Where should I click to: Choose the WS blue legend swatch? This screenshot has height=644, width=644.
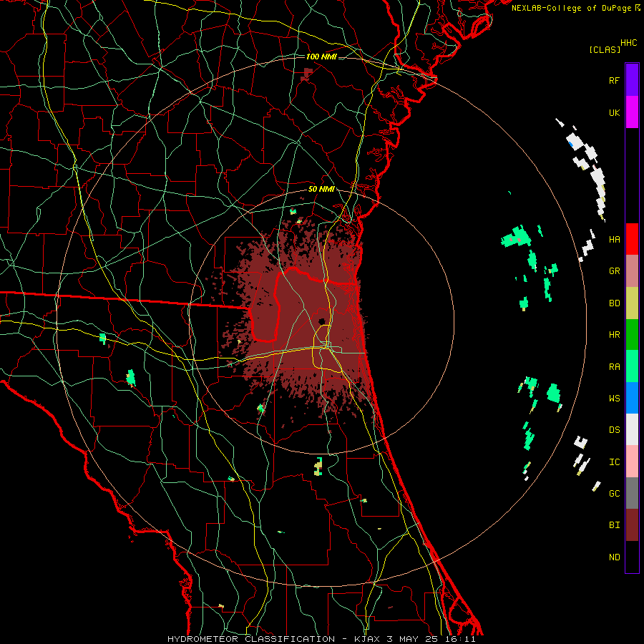pyautogui.click(x=632, y=398)
